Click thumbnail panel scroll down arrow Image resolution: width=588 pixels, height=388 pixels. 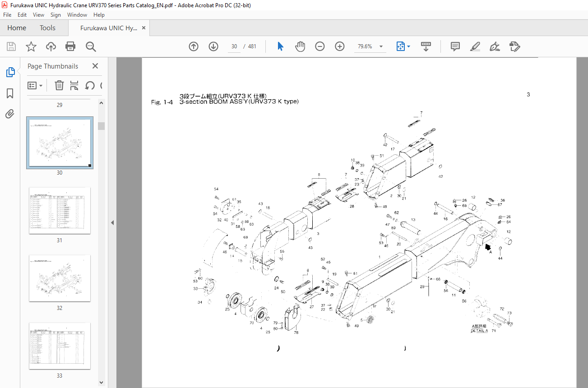coord(101,383)
